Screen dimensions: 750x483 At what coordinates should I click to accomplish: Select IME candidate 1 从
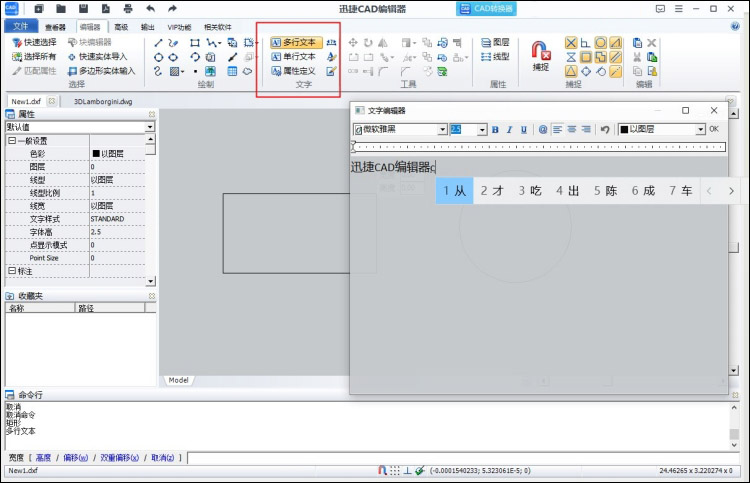tap(454, 191)
